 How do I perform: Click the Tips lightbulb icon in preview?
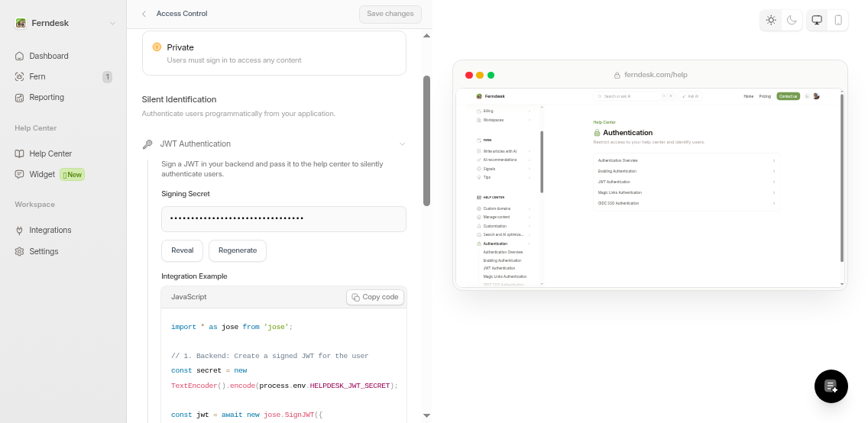pyautogui.click(x=479, y=177)
